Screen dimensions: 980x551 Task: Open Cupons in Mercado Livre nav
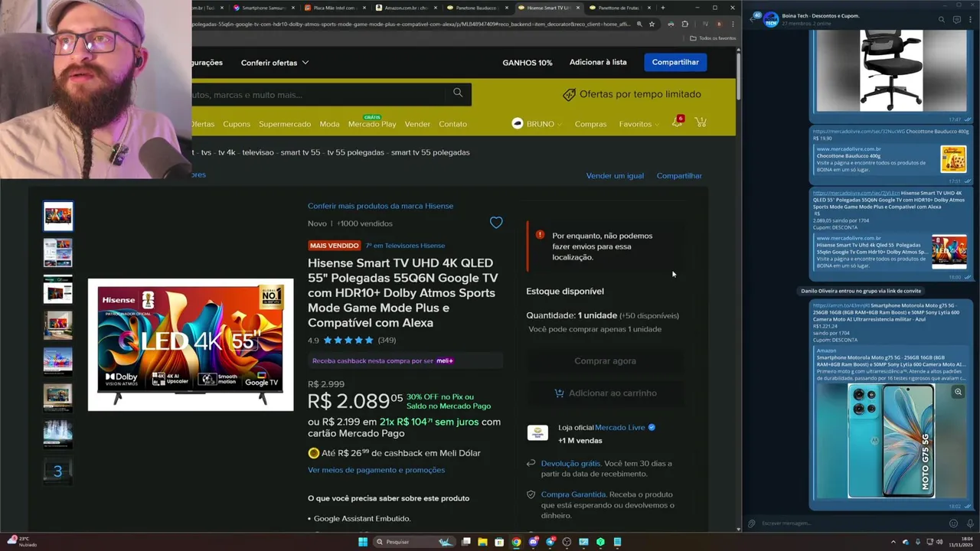click(x=237, y=124)
